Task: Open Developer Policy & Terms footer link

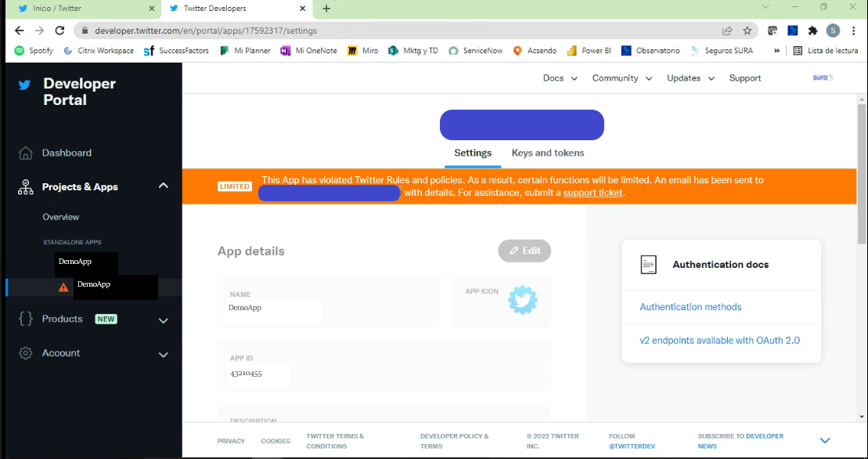Action: 455,441
